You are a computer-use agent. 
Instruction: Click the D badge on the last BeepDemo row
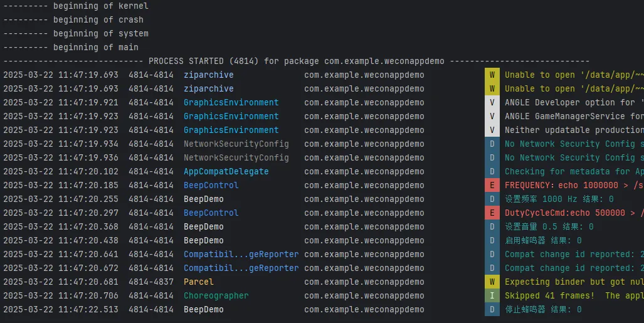tap(492, 310)
